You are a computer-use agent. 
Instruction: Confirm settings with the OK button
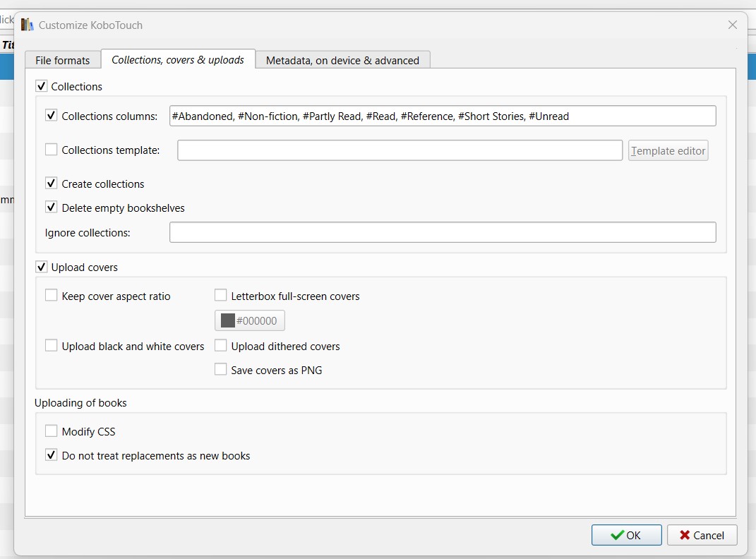pos(626,535)
